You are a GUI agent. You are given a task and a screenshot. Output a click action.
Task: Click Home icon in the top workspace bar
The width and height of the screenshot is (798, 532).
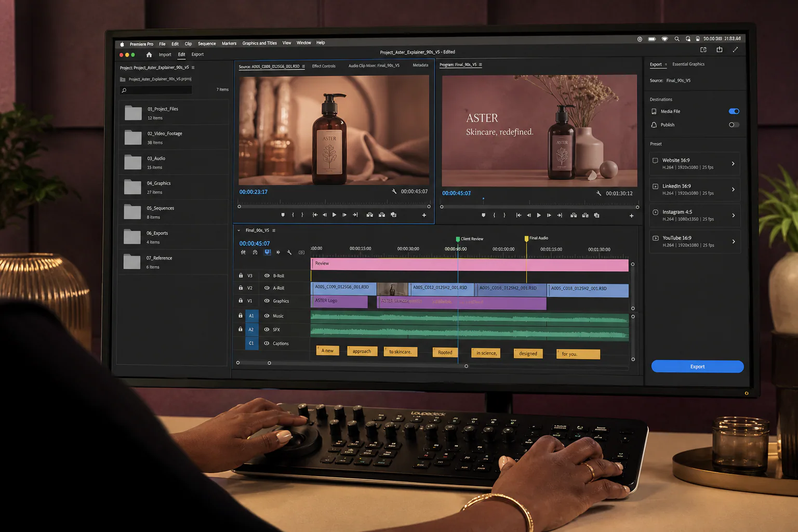click(149, 55)
